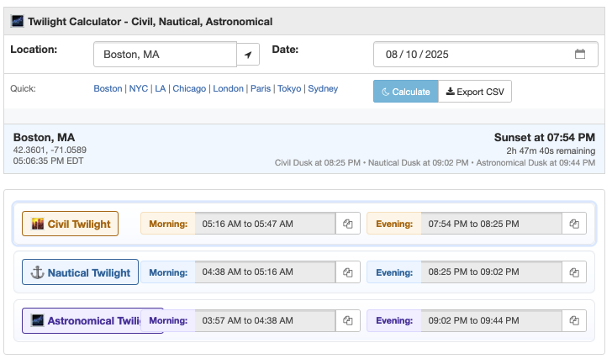Click the Civil Twilight city skyline icon
The image size is (612, 364).
point(38,224)
